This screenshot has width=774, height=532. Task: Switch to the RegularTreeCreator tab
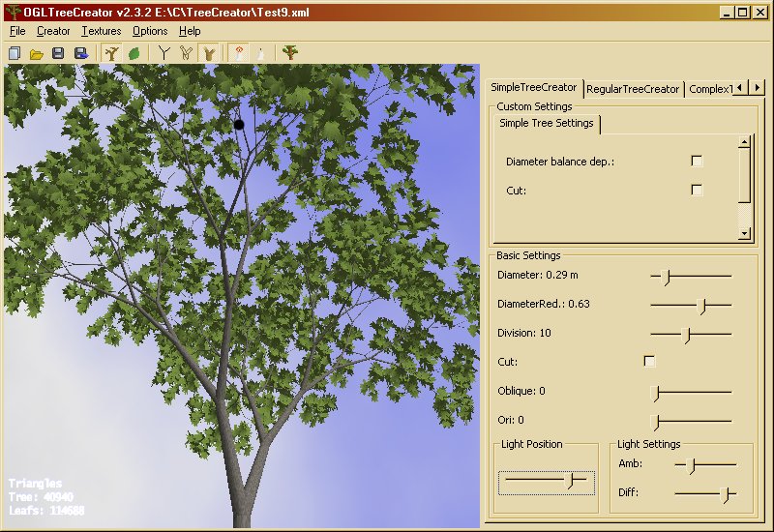pyautogui.click(x=633, y=89)
